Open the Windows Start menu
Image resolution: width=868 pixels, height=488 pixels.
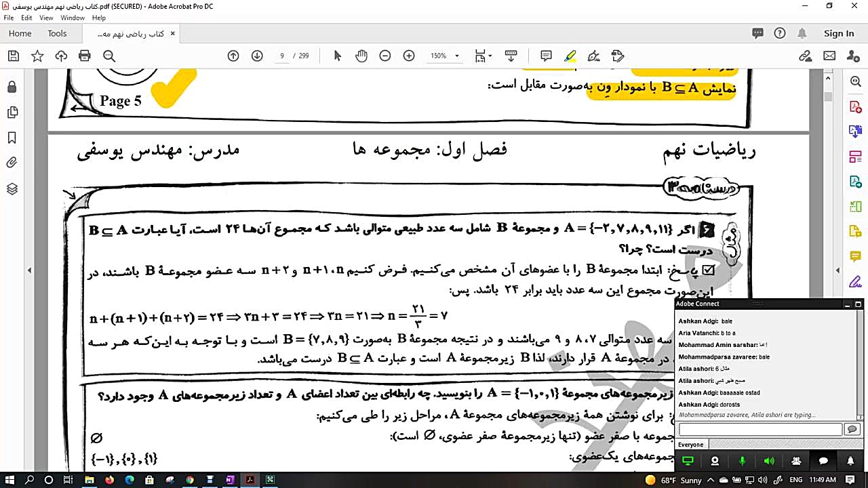click(x=9, y=480)
